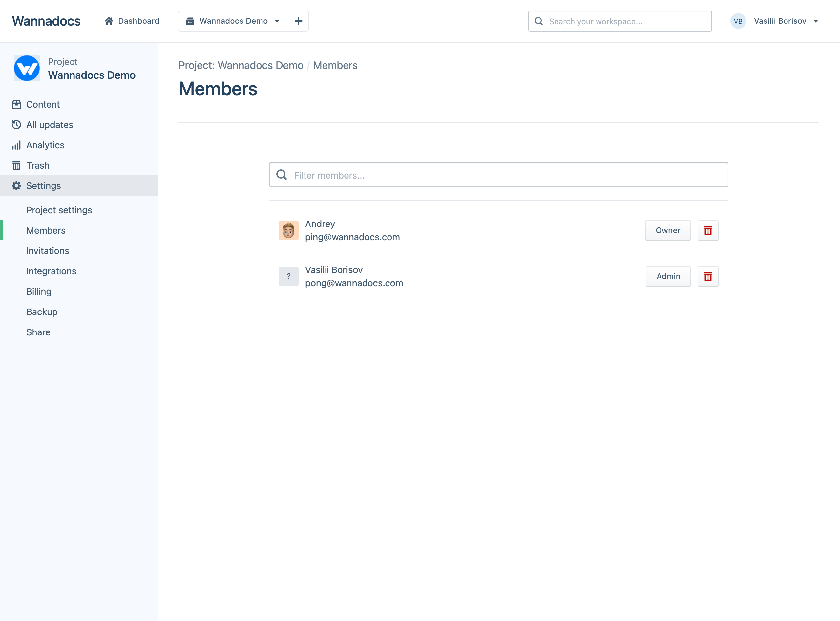Expand the Wannadocs Demo project dropdown
This screenshot has width=840, height=621.
[x=233, y=21]
